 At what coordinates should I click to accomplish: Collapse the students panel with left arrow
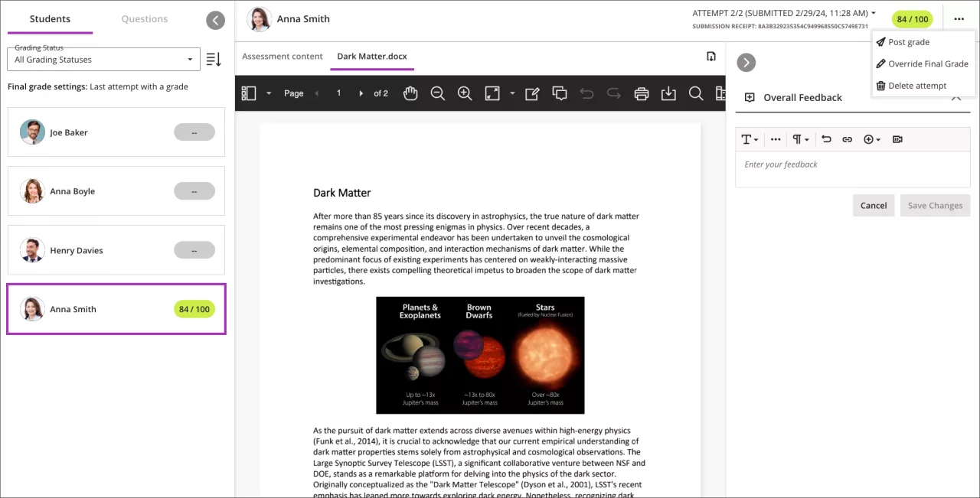[x=216, y=21]
